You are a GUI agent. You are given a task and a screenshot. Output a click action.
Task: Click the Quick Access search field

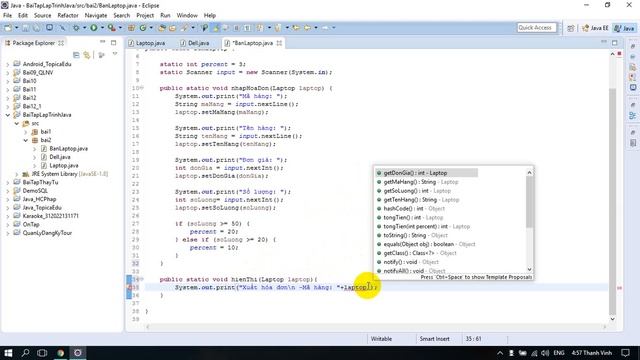tap(536, 28)
